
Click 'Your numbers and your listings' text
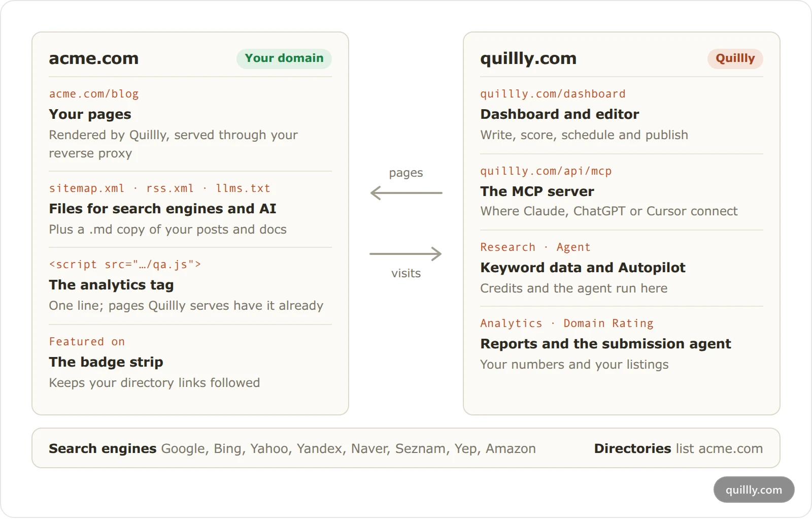coord(574,365)
